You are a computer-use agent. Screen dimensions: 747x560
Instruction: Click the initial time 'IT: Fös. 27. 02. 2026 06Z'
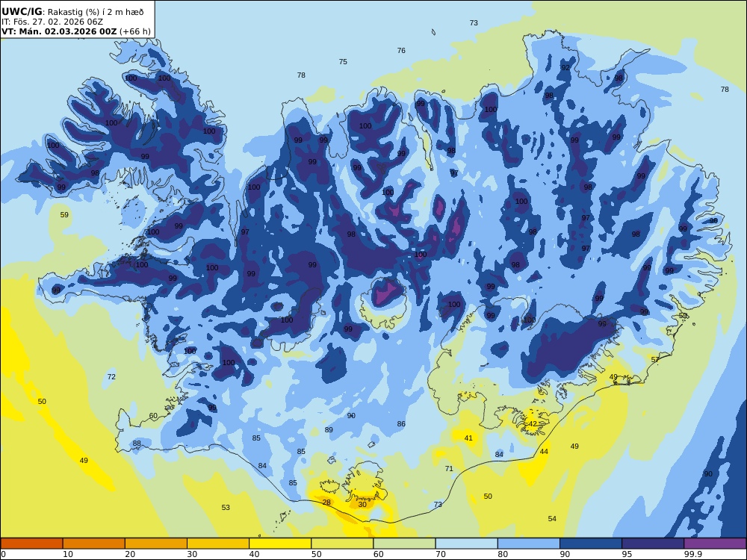pos(52,22)
